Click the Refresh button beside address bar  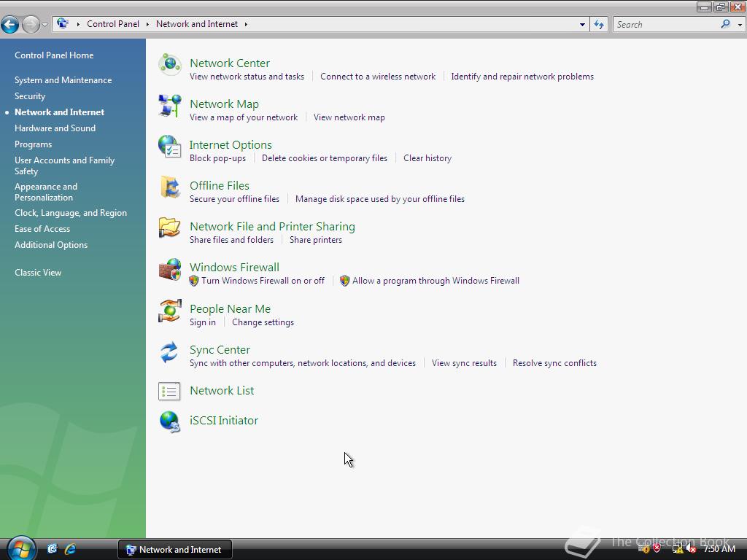click(598, 24)
